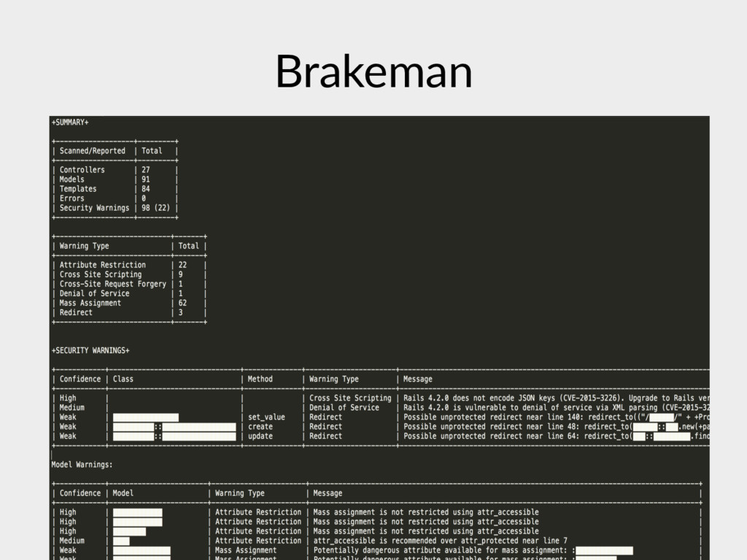The height and width of the screenshot is (560, 747).
Task: Click the Brakeman slide title
Action: [373, 71]
